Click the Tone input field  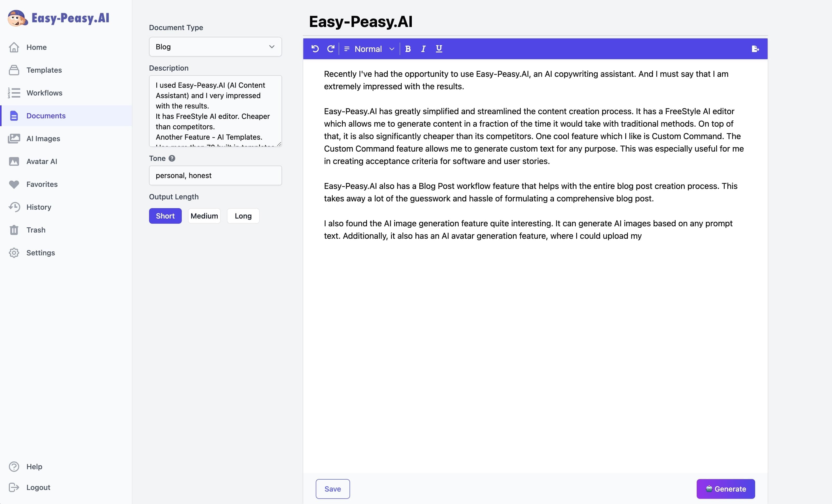pyautogui.click(x=215, y=176)
